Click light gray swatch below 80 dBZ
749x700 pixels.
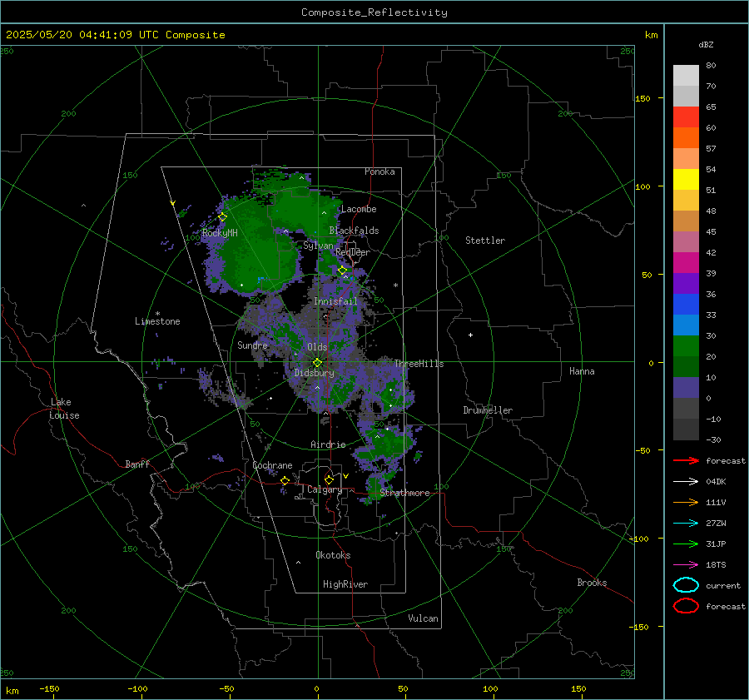pyautogui.click(x=686, y=76)
